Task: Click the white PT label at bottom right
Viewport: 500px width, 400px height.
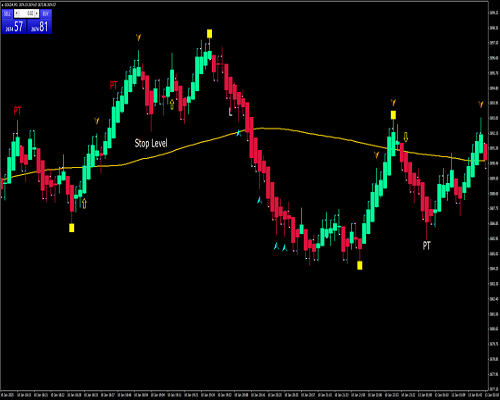Action: coord(427,246)
